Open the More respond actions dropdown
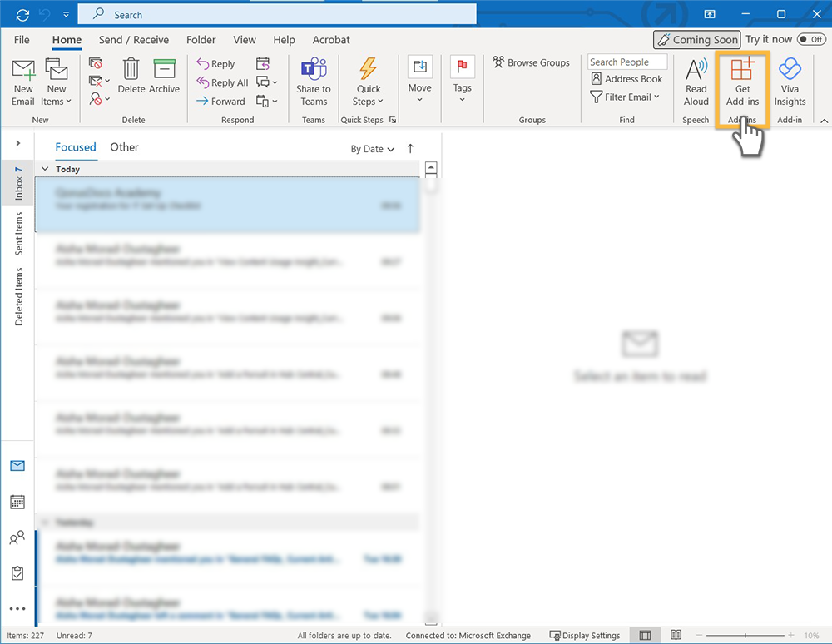The height and width of the screenshot is (644, 832). coord(266,101)
